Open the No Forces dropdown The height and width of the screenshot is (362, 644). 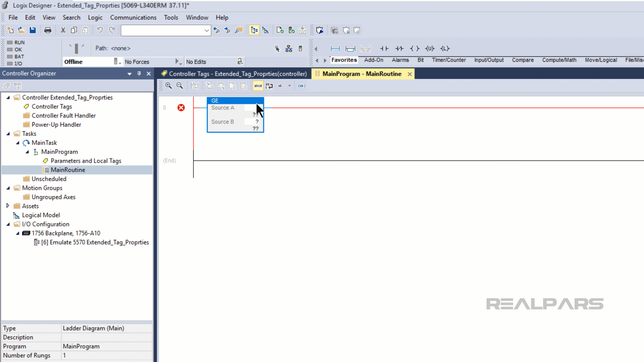178,62
